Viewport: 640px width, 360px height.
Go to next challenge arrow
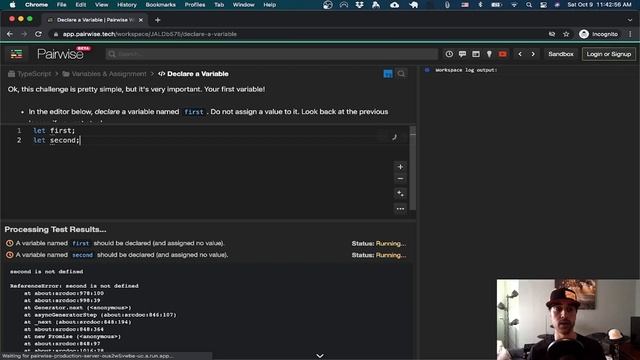(x=533, y=54)
